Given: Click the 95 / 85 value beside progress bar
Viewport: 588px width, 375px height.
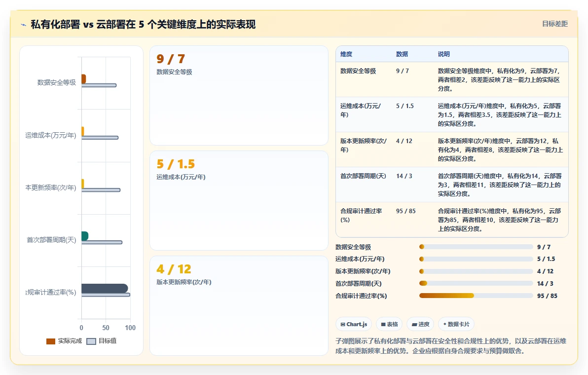Looking at the screenshot, I should coord(547,296).
